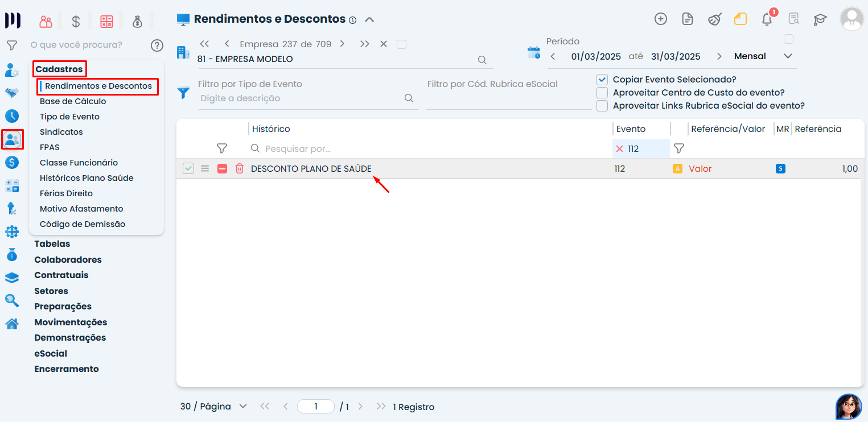Uncheck Copiar Evento Selecionado checkbox
Screen dimensions: 868x422
tap(602, 80)
